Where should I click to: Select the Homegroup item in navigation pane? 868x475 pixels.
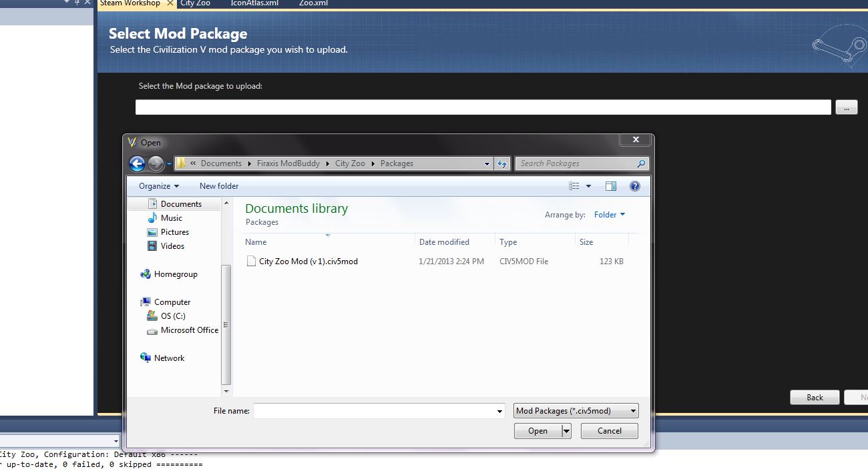(x=176, y=274)
